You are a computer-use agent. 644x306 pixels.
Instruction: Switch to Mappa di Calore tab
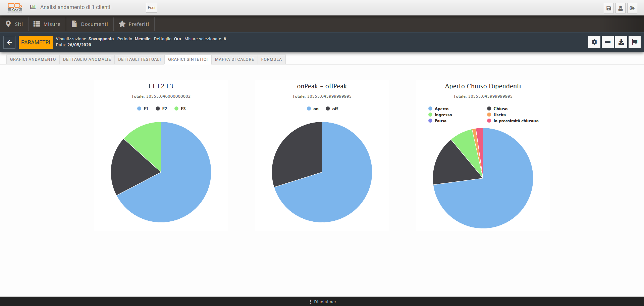click(x=234, y=59)
